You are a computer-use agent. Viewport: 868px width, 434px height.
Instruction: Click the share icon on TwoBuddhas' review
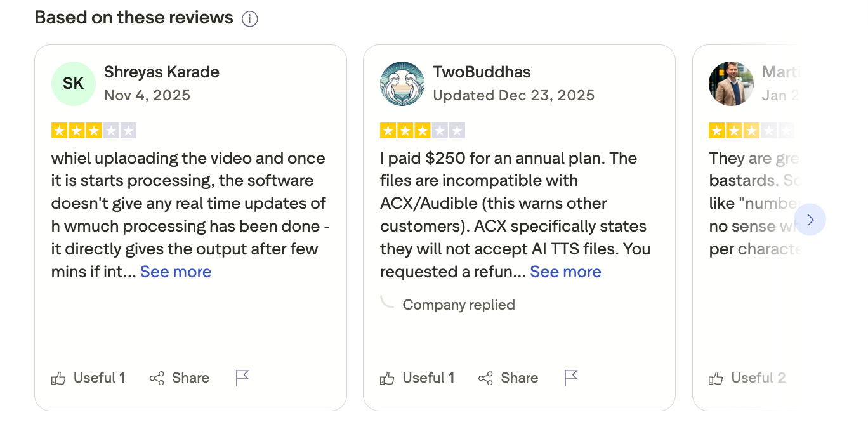(485, 379)
